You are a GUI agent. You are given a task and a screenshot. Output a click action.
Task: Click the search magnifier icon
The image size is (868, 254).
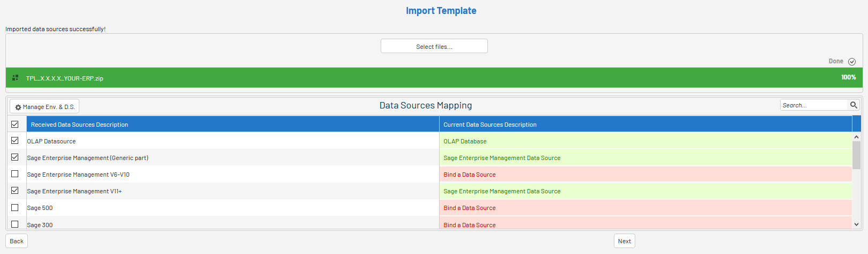pyautogui.click(x=854, y=105)
